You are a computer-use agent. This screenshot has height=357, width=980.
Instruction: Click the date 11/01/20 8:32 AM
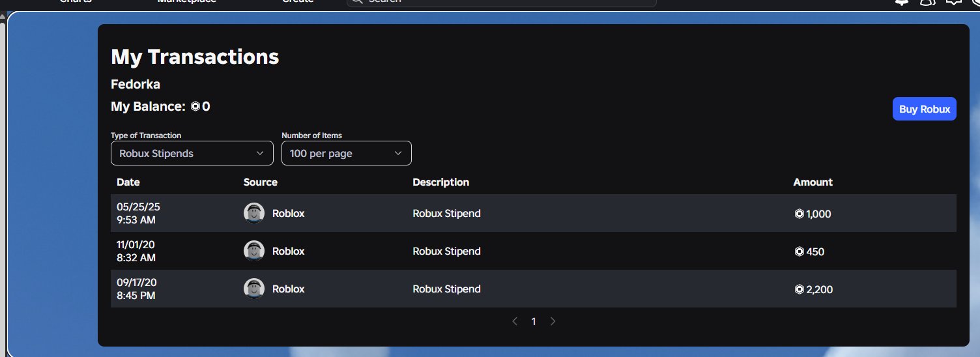[x=136, y=251]
